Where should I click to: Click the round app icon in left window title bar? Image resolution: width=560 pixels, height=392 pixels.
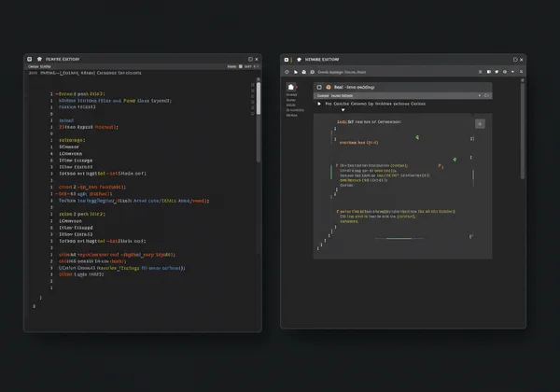30,59
